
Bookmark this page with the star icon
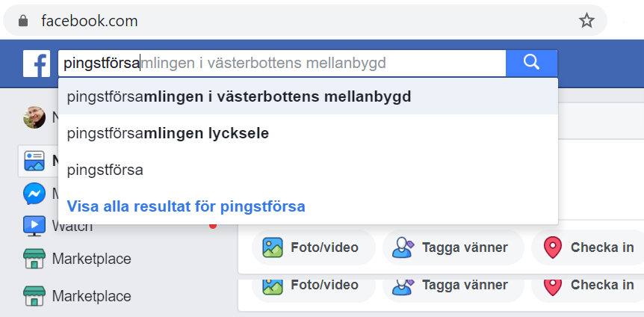click(x=586, y=20)
